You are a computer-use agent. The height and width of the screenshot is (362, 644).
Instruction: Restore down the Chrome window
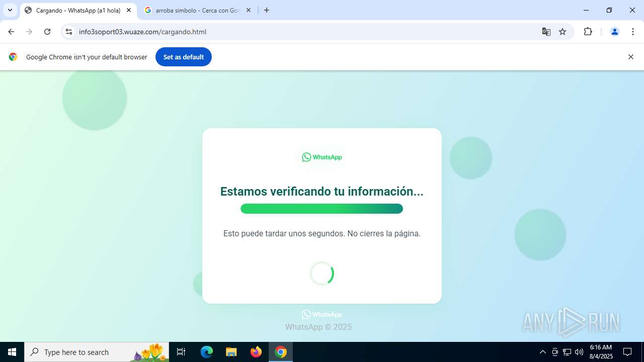(609, 10)
